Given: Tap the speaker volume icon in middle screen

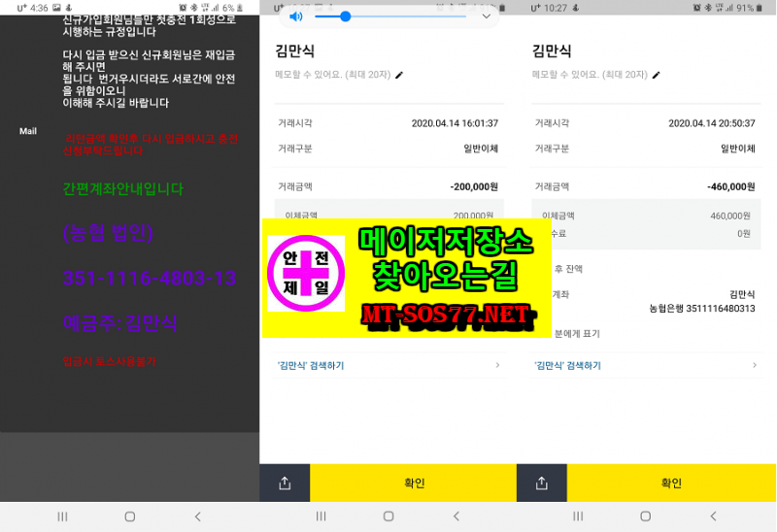Looking at the screenshot, I should tap(296, 17).
